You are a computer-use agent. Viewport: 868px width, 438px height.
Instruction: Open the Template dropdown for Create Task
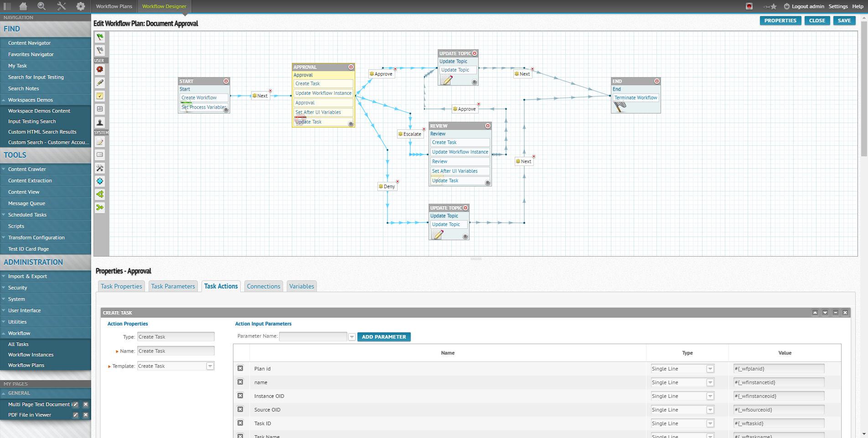click(x=210, y=366)
